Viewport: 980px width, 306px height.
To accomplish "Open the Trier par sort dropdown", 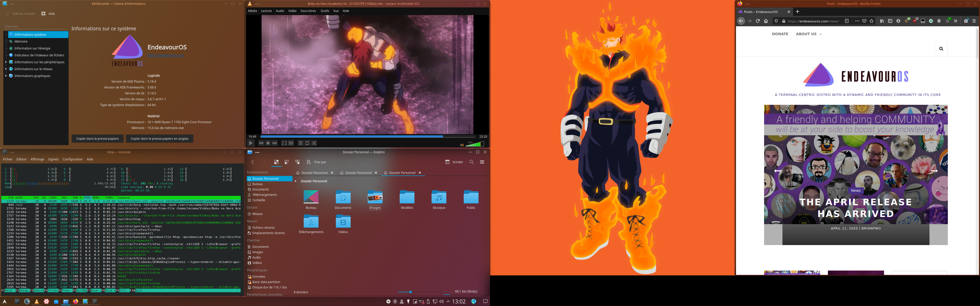I will tap(316, 162).
